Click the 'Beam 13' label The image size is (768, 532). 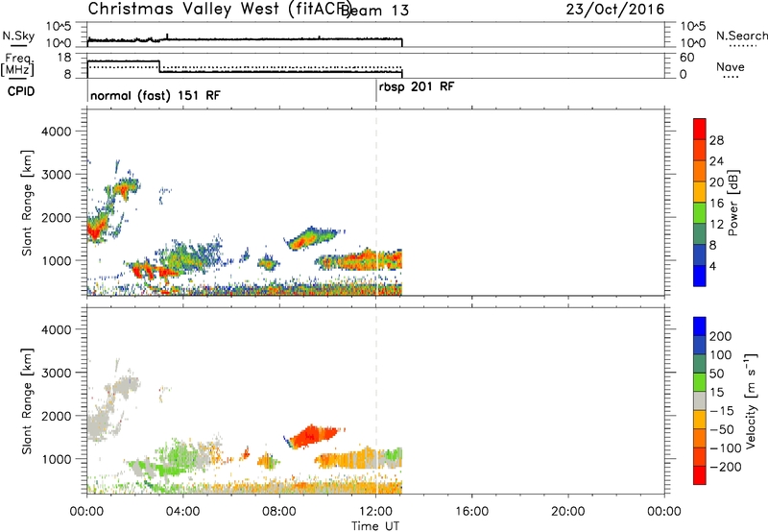coord(373,11)
